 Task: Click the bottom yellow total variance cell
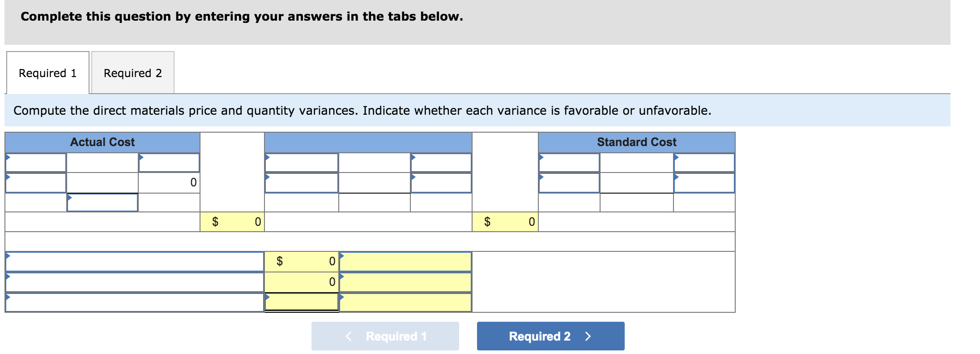pos(301,302)
